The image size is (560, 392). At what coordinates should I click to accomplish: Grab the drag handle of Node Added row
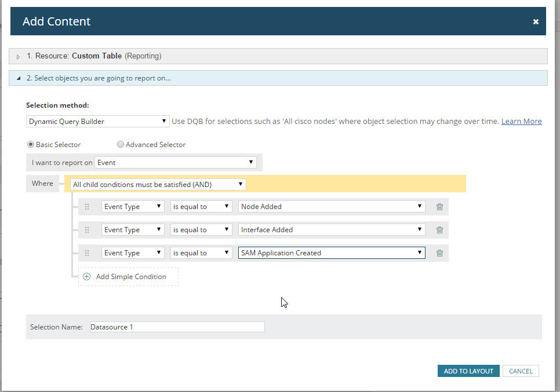(x=87, y=207)
